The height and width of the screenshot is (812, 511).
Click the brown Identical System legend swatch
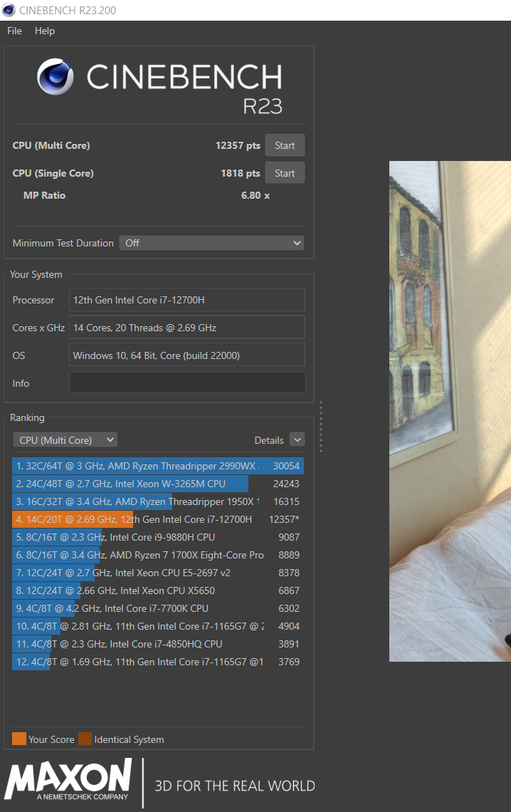pos(85,739)
